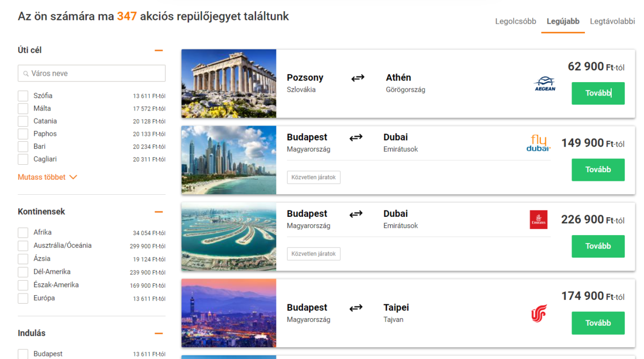644x359 pixels.
Task: Open the Dubai Palm island aerial photo
Action: click(x=229, y=237)
